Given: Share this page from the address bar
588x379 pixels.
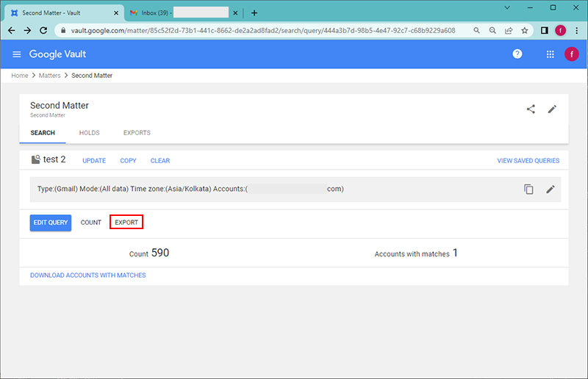Looking at the screenshot, I should [509, 30].
